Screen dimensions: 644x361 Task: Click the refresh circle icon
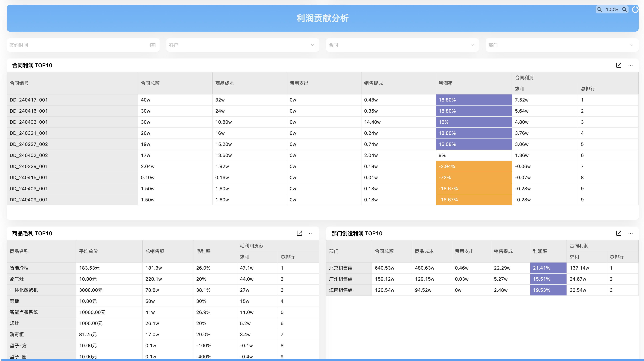(635, 10)
